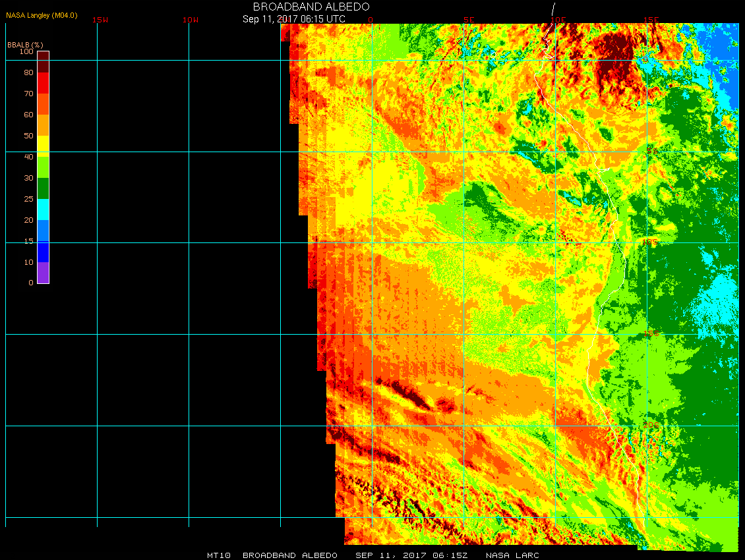Pick the orange 50–60% legend swatch
Image resolution: width=745 pixels, height=560 pixels.
point(44,125)
